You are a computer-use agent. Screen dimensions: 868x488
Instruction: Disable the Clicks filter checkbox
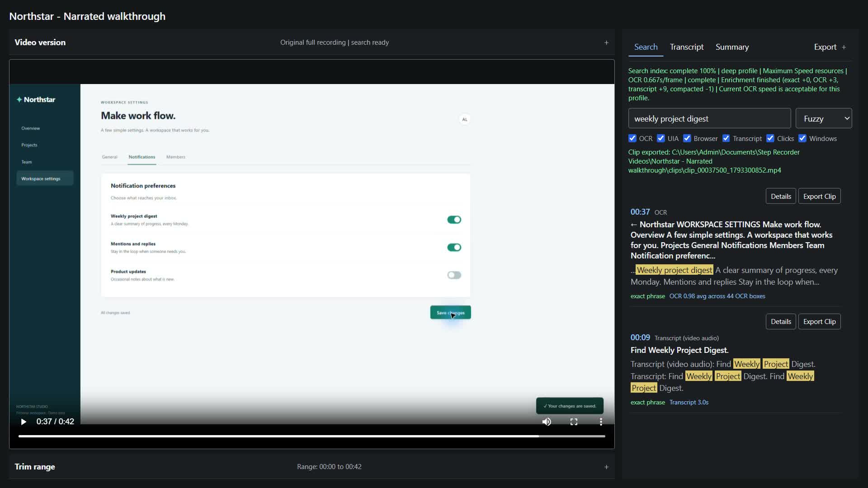[770, 138]
